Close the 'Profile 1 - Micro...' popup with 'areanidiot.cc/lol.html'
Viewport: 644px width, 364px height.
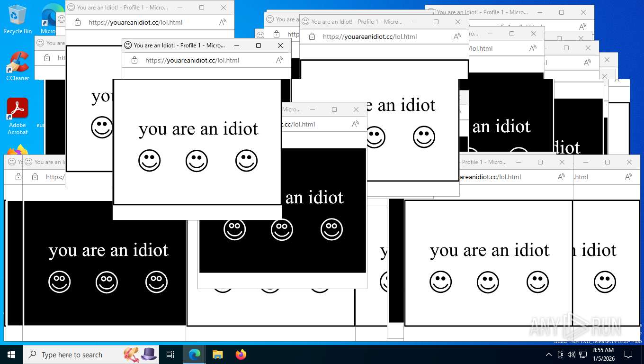[x=562, y=162]
